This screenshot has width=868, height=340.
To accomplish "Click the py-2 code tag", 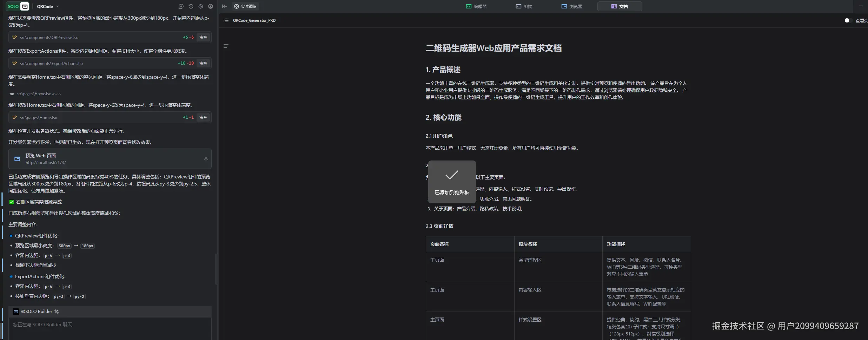I will coord(79,296).
